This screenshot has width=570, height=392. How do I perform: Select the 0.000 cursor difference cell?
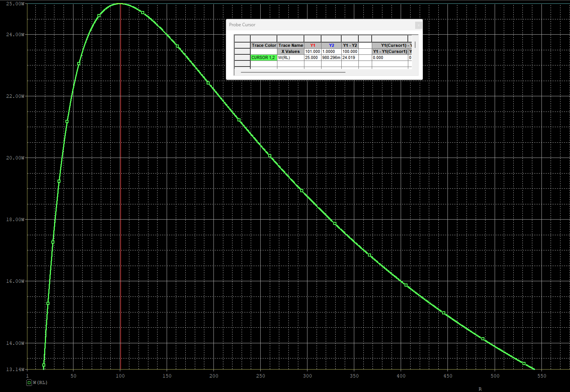[x=390, y=57]
